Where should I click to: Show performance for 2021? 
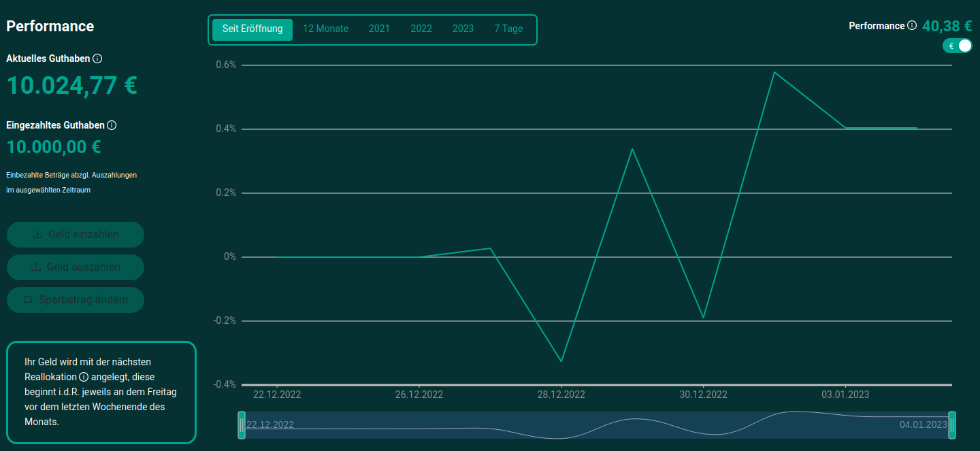379,29
